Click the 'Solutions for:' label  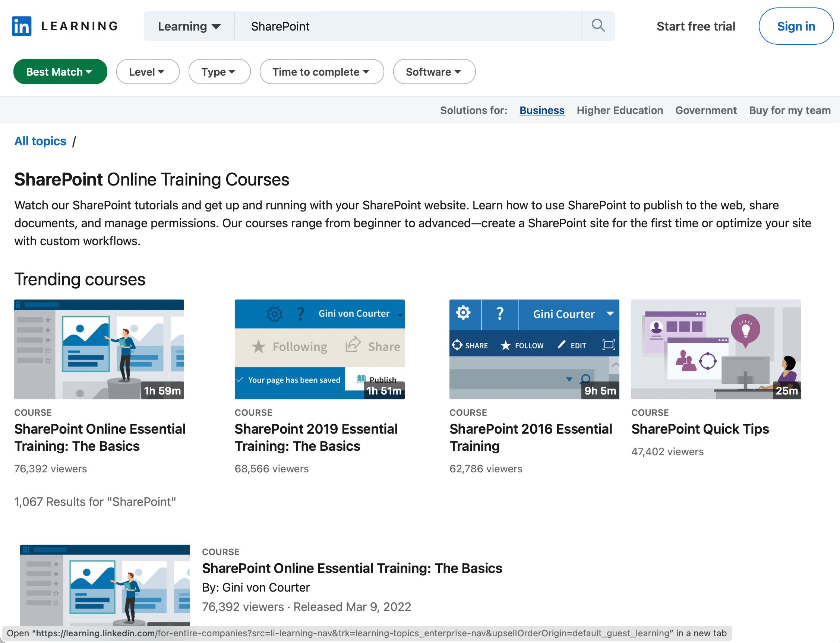point(474,110)
